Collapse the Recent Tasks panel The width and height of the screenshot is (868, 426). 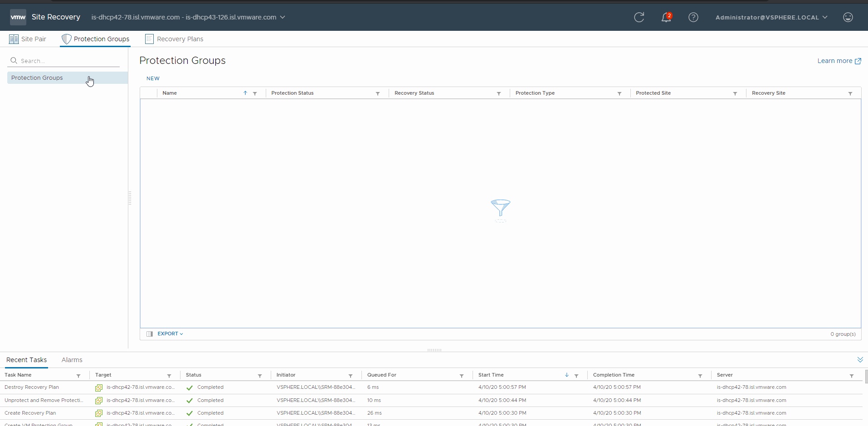[860, 360]
